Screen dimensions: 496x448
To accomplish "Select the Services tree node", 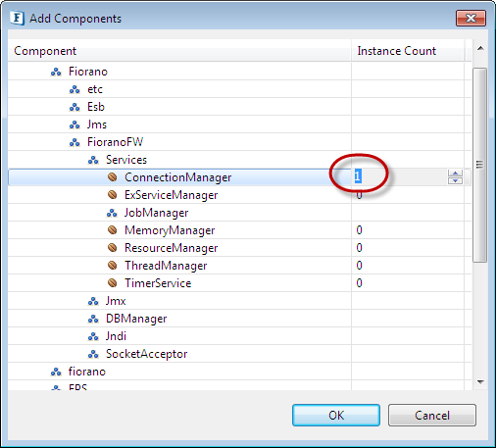I will click(x=126, y=160).
